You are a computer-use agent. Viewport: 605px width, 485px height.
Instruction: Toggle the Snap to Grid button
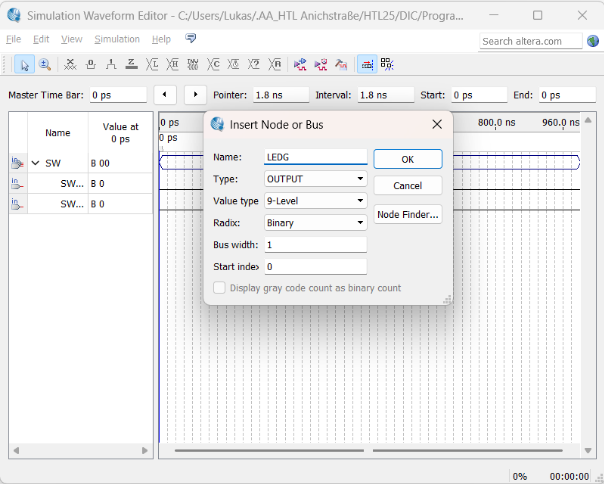366,64
